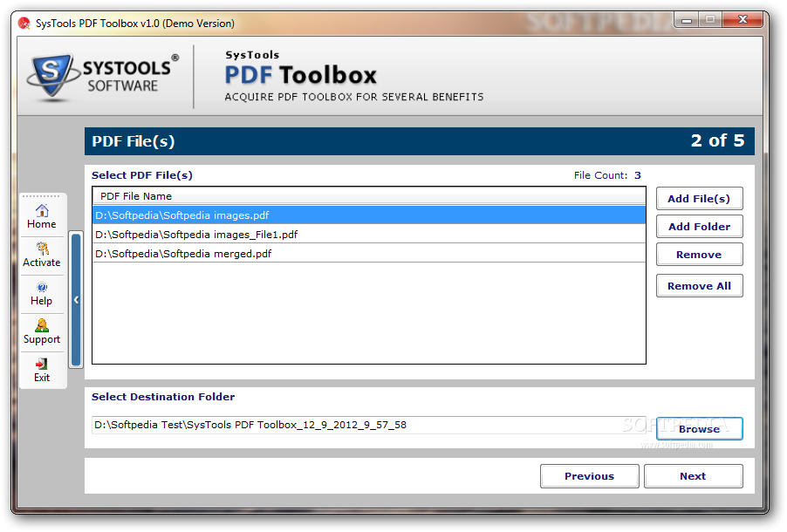Select Softpedia merged.pdf row
Screen dimensions: 787x532
[369, 254]
